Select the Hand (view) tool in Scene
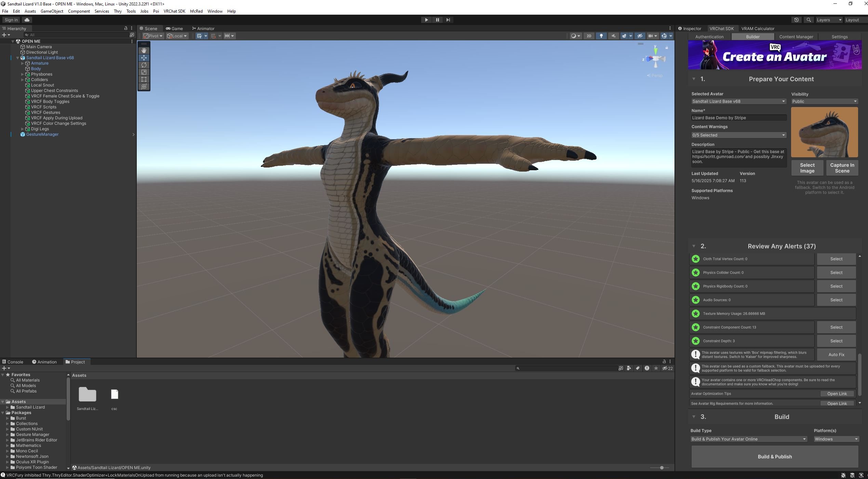This screenshot has height=479, width=868. 144,51
